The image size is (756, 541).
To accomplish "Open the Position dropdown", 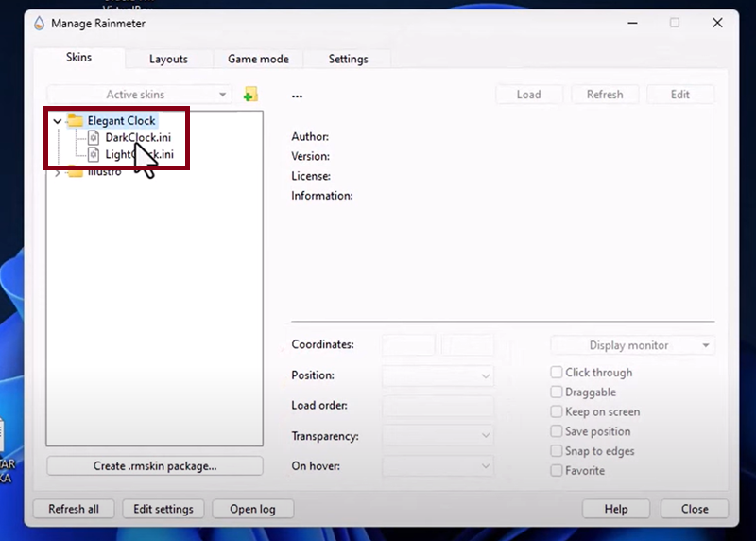I will tap(438, 375).
